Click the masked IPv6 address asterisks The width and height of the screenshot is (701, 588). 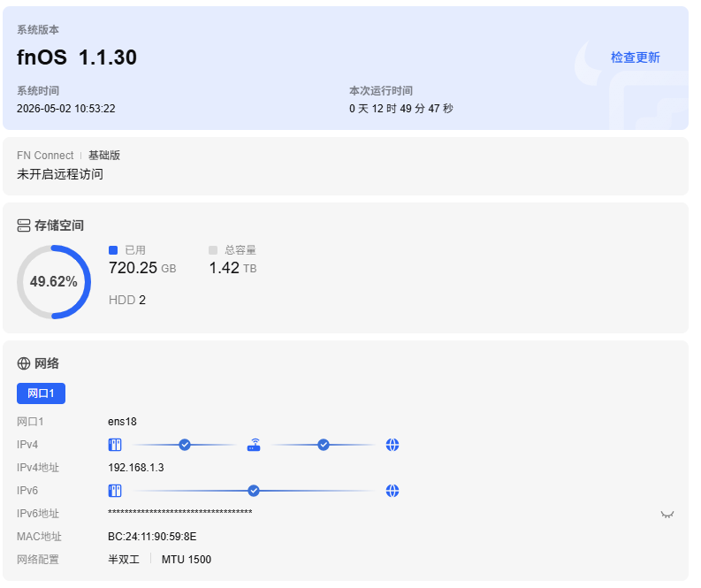(179, 513)
